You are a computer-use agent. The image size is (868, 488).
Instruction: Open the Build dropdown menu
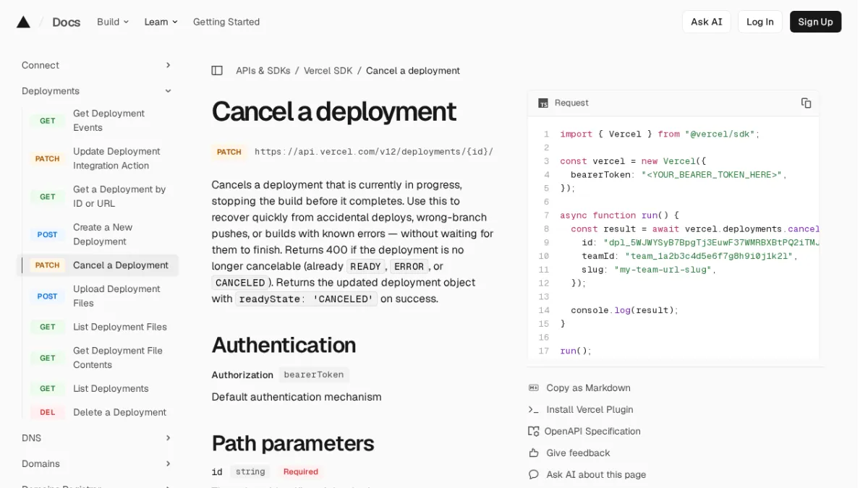click(x=113, y=22)
